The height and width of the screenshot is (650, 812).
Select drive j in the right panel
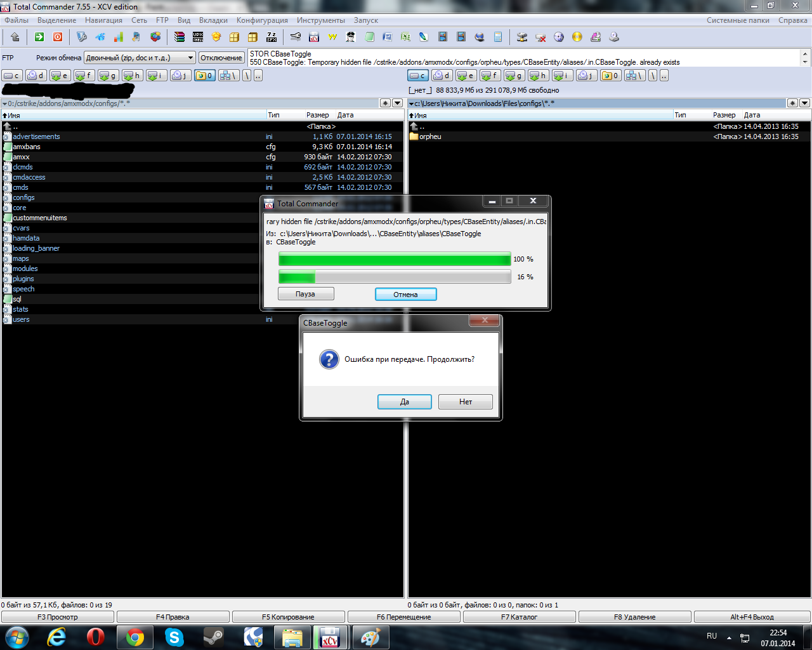[587, 76]
